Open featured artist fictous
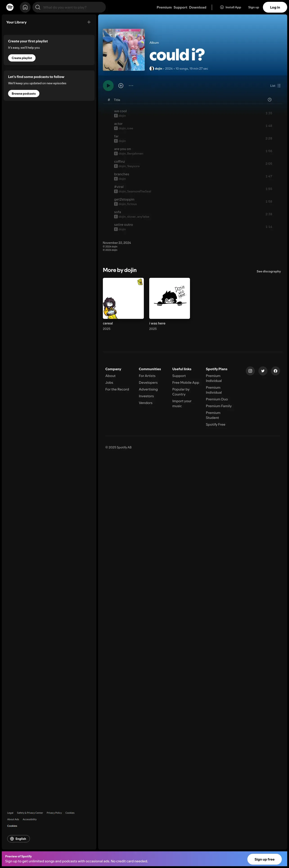This screenshot has width=289, height=868. click(x=132, y=204)
